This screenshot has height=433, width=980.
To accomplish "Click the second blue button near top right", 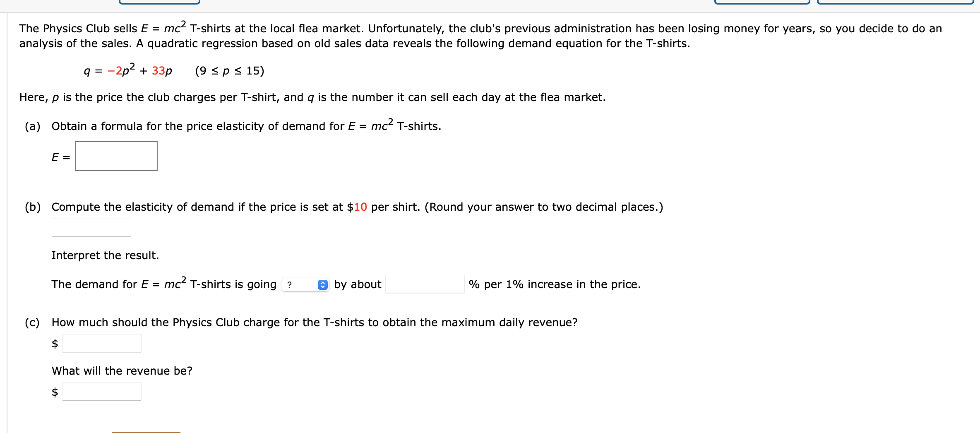I will coord(762,2).
